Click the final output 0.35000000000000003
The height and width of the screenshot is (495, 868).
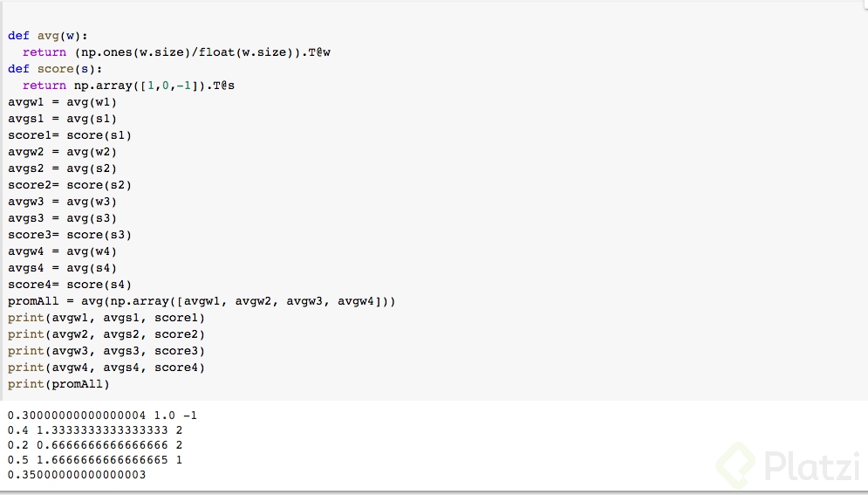point(77,475)
